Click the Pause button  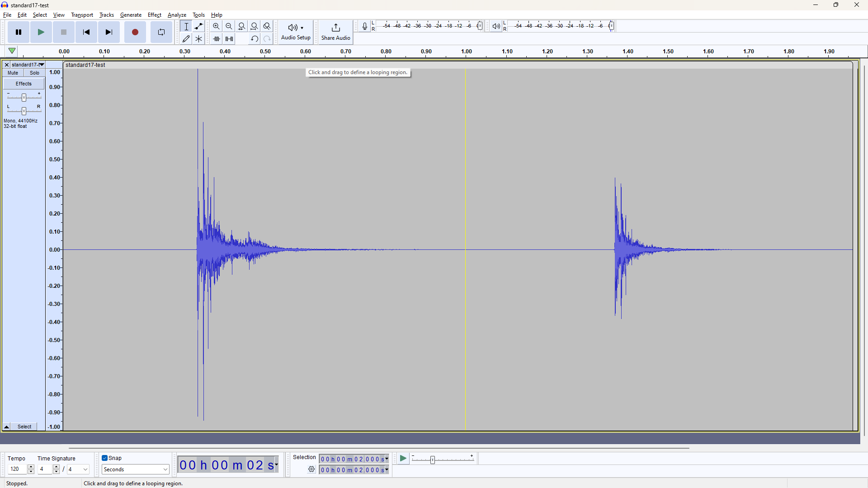[19, 32]
